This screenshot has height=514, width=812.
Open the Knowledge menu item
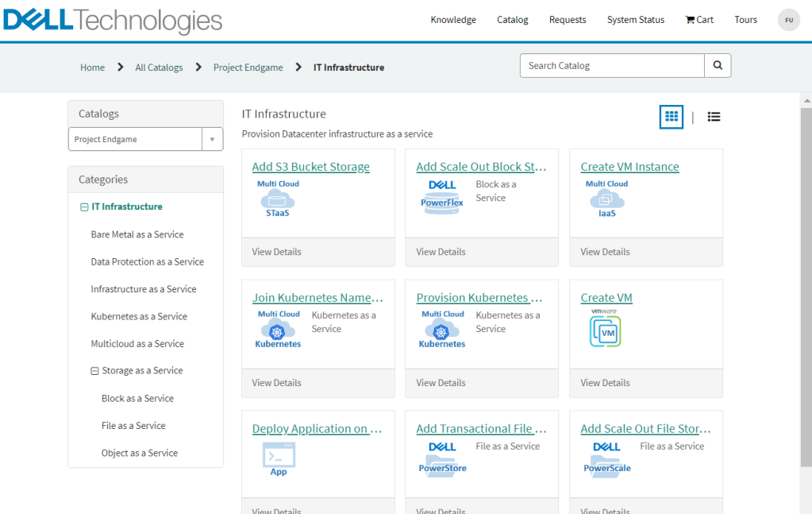(x=453, y=20)
